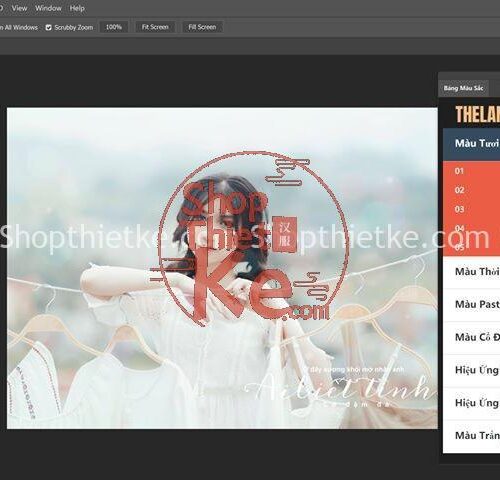
Task: Expand the Màu Tươi section header
Action: point(472,143)
